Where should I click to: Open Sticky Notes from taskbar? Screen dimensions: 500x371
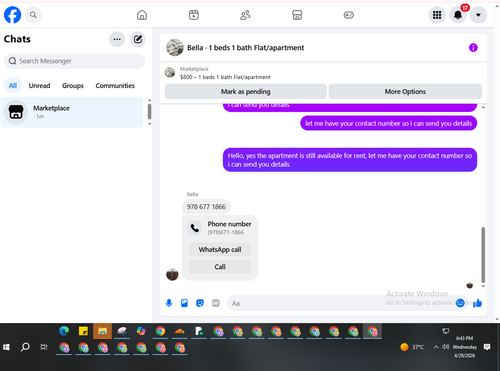(83, 331)
